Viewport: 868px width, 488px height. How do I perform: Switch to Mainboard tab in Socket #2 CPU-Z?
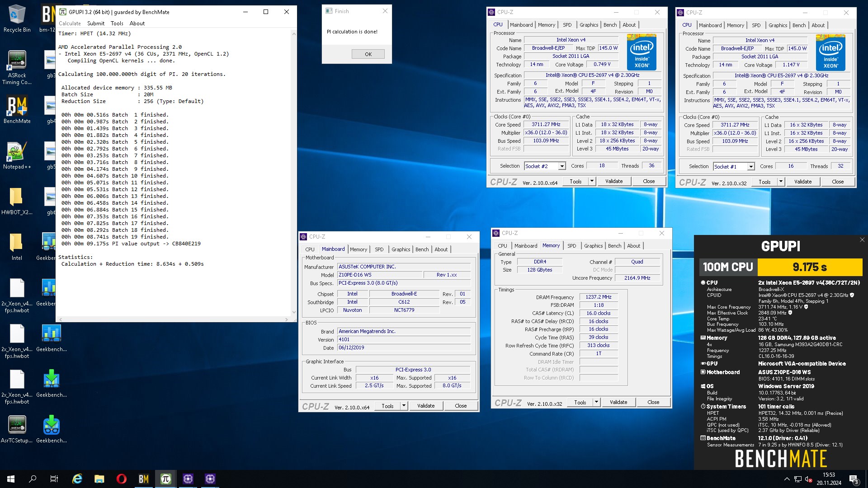pos(521,25)
